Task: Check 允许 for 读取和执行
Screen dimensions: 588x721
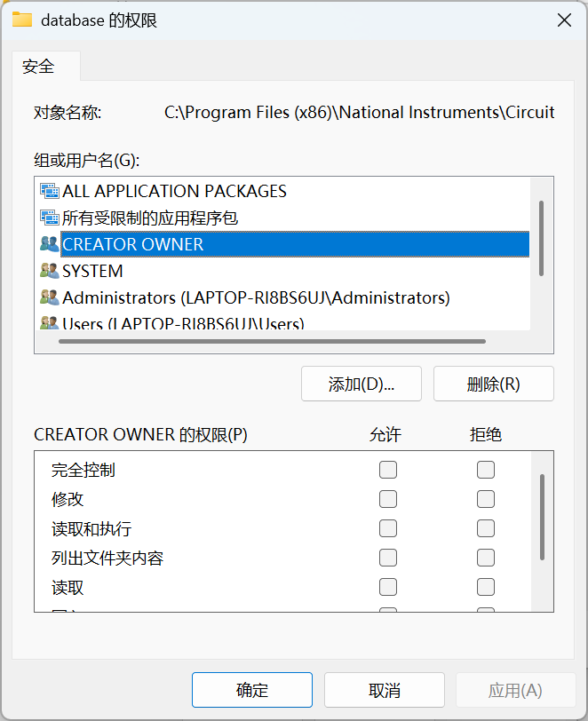Action: tap(388, 528)
